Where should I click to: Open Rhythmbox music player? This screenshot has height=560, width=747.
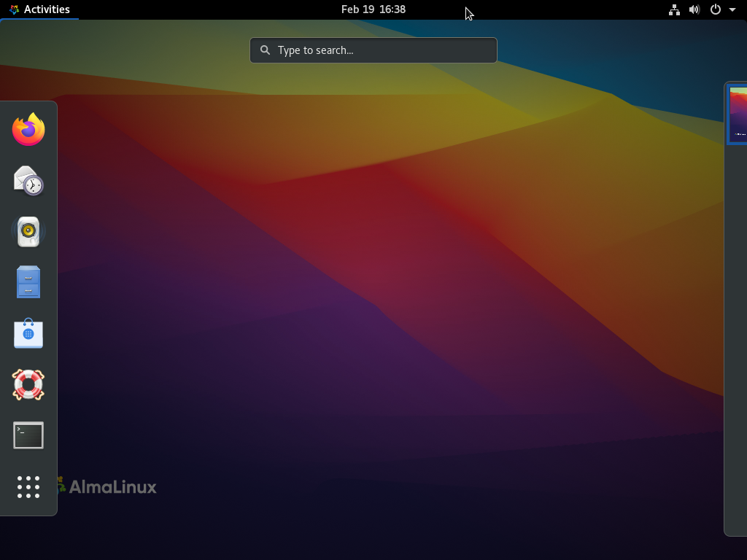28,231
